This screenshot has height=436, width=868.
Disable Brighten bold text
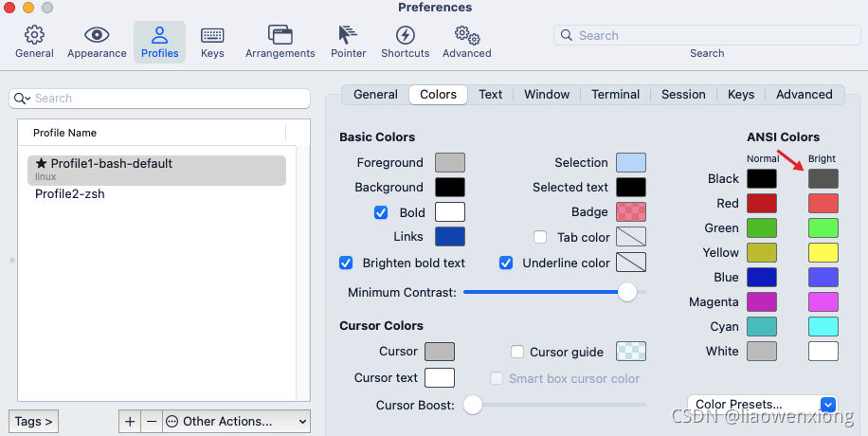[x=346, y=263]
